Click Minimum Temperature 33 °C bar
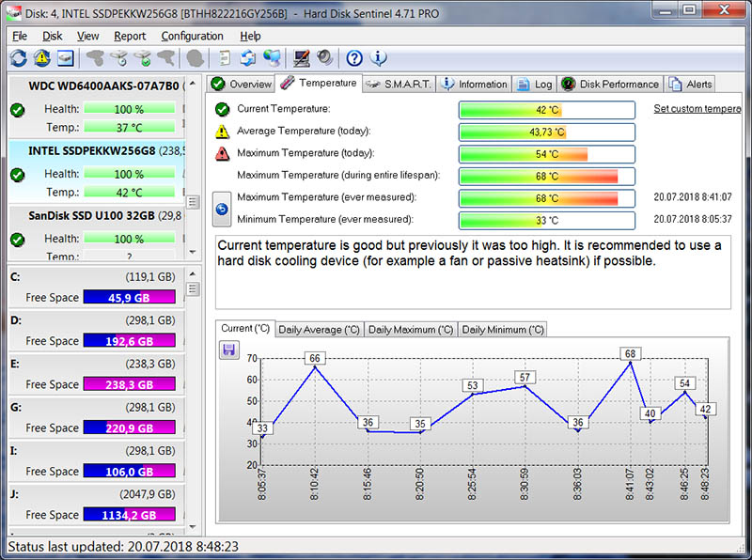This screenshot has height=560, width=752. pyautogui.click(x=547, y=221)
